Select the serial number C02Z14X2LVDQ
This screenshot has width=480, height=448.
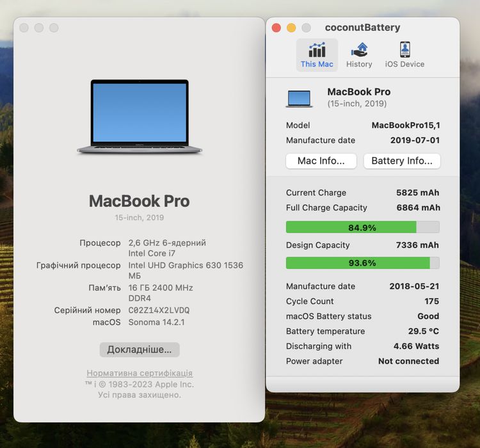(159, 310)
